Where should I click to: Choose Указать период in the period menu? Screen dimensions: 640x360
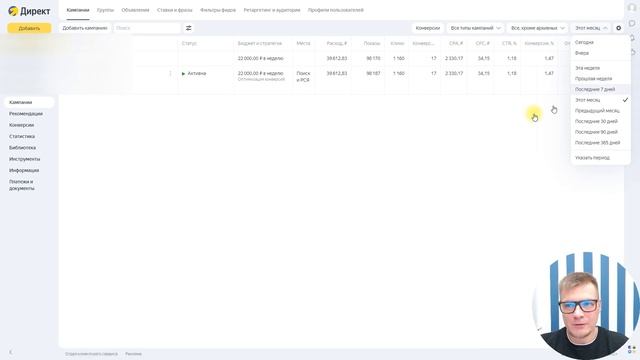600,158
